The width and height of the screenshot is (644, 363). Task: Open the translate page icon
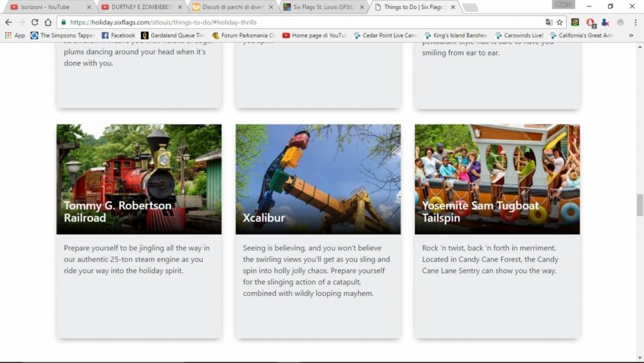click(549, 22)
